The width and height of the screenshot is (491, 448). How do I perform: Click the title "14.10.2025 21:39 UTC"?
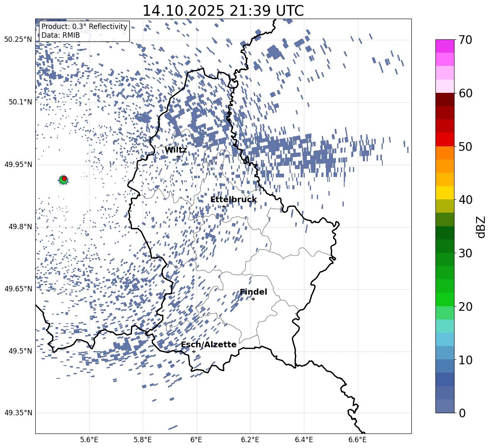tap(223, 11)
